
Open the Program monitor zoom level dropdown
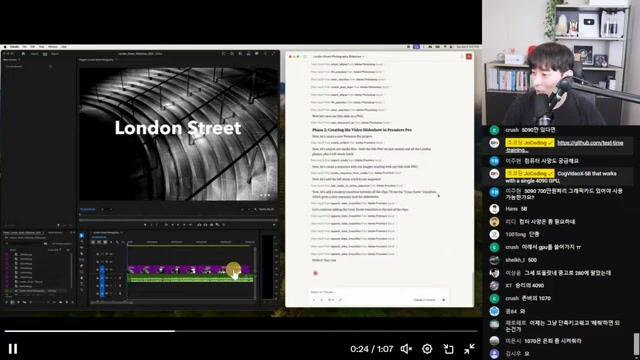pos(107,209)
